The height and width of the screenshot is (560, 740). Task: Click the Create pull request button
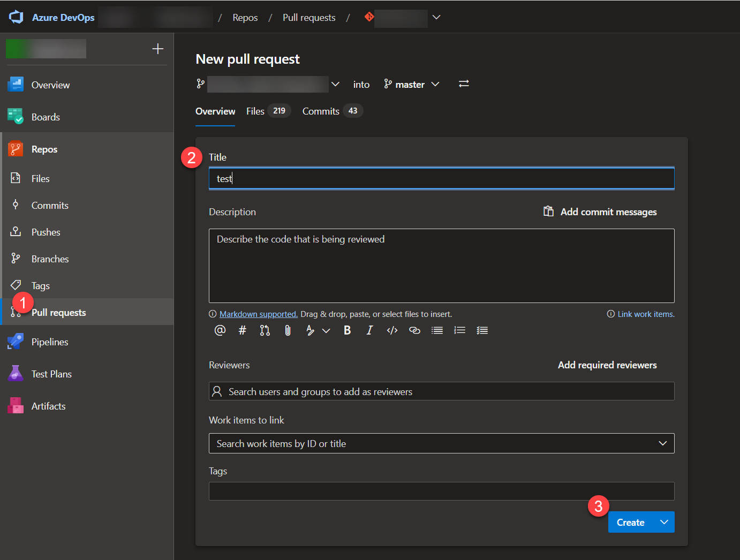(x=631, y=522)
